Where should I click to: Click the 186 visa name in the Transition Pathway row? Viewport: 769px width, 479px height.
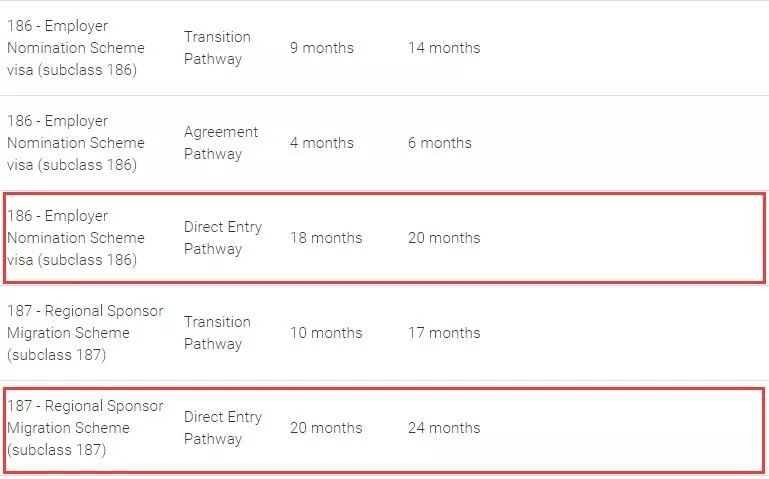(76, 48)
